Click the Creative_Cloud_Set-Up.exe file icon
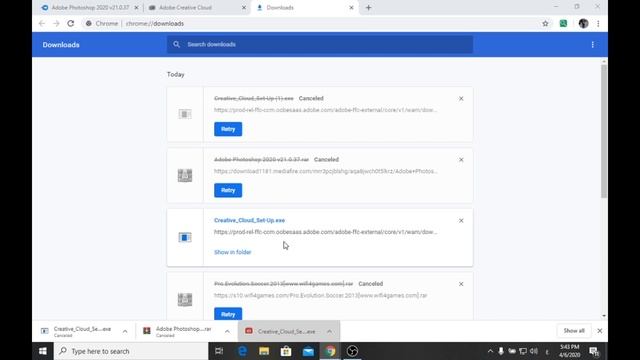 [x=185, y=237]
